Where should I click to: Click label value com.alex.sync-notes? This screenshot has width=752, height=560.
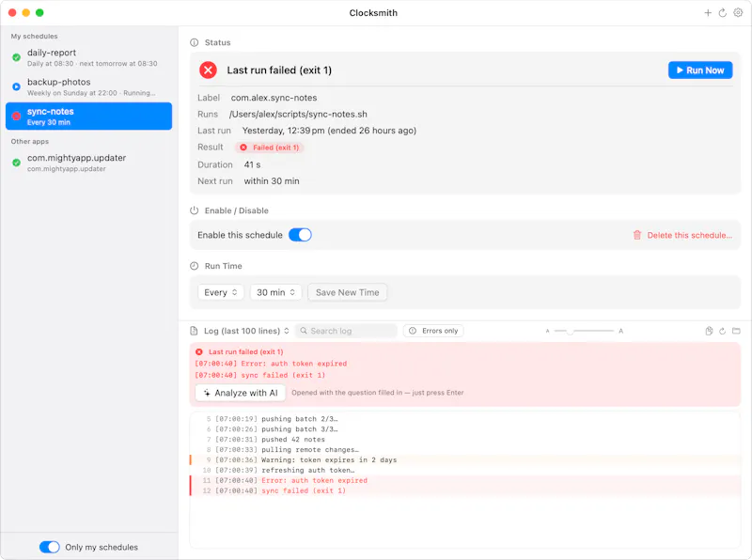(274, 98)
